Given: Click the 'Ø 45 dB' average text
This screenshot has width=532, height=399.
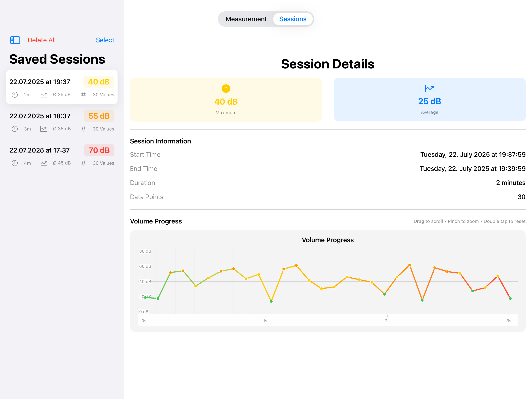Looking at the screenshot, I should coord(62,163).
